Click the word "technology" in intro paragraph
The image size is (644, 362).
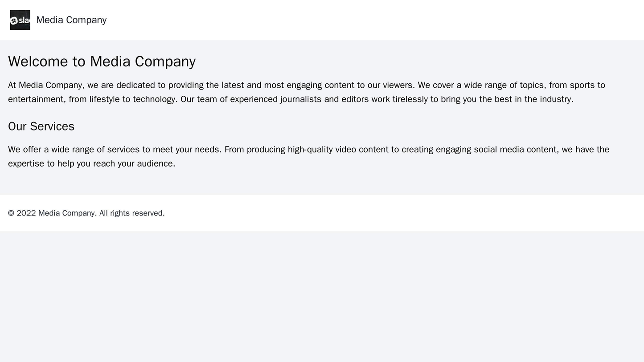pyautogui.click(x=154, y=99)
